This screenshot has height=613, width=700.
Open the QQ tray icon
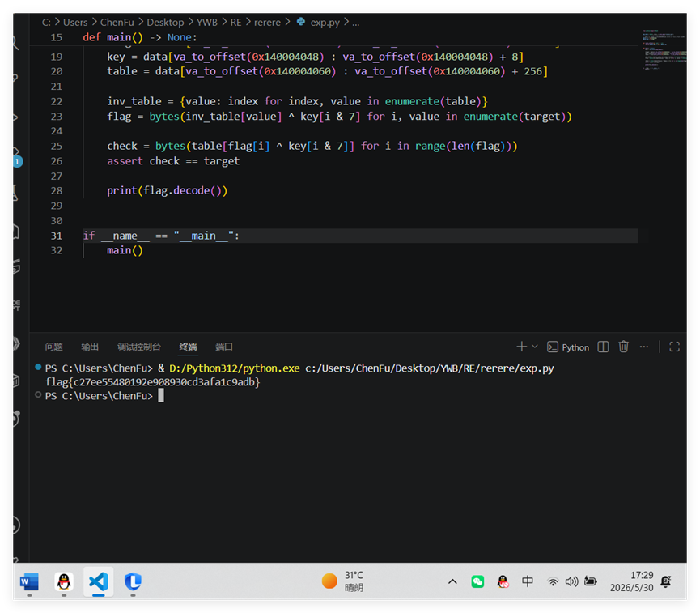(503, 581)
